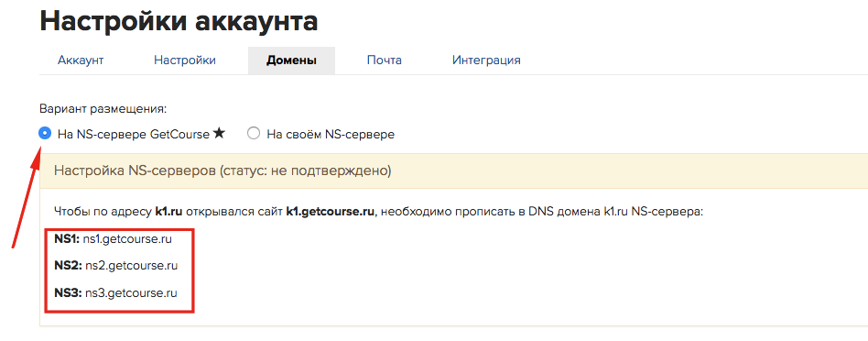
Task: Select the Домены tab
Action: coord(291,60)
